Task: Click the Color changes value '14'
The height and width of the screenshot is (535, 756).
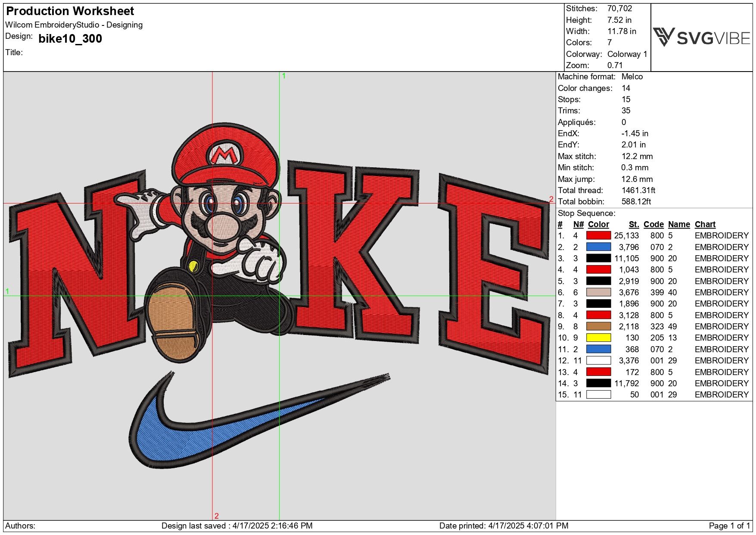Action: (x=625, y=88)
